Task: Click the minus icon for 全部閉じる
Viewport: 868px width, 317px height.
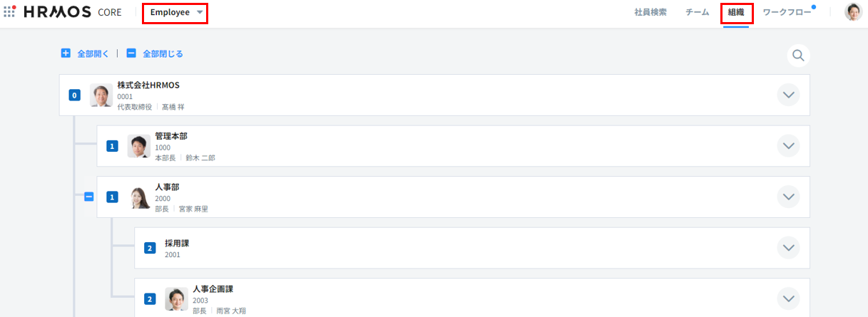Action: point(131,53)
